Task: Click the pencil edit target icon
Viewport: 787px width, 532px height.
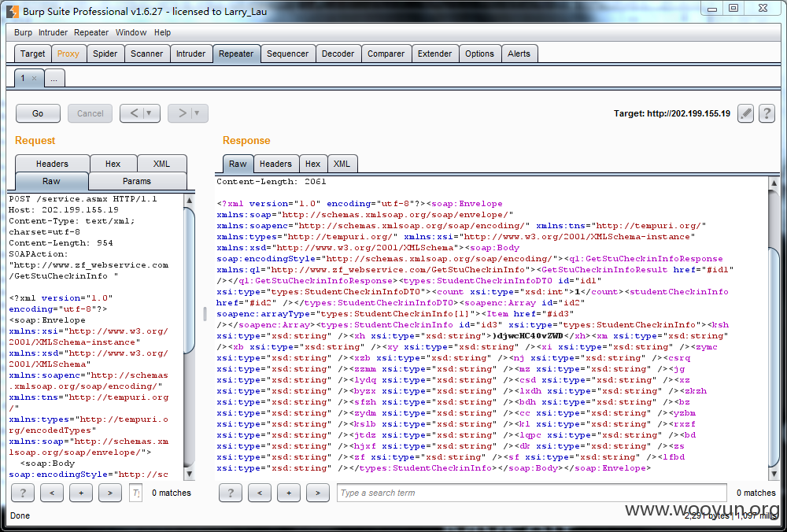Action: click(745, 114)
